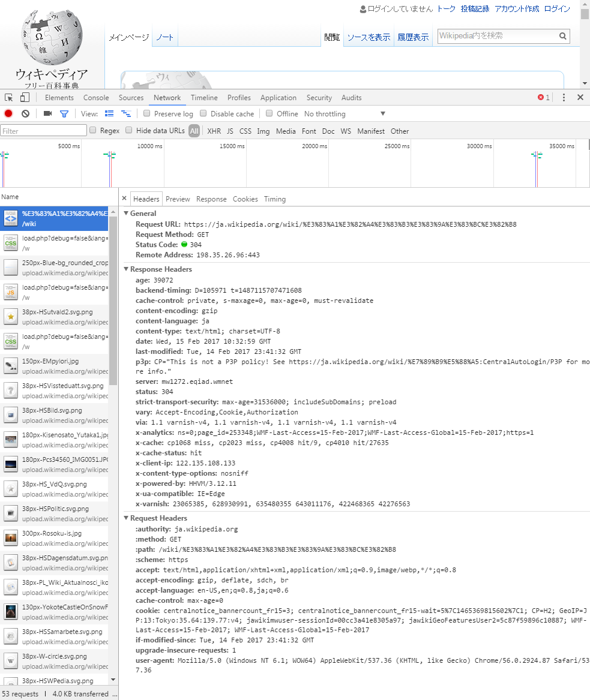Screen dimensions: 590x700
Task: Stop recording with the red record button
Action: tap(8, 114)
